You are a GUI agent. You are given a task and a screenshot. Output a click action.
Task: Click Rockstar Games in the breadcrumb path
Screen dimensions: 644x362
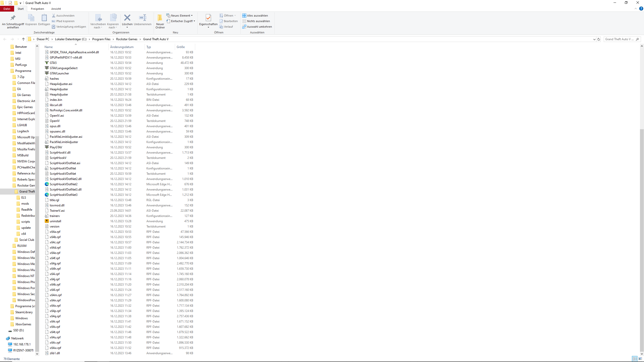point(127,39)
